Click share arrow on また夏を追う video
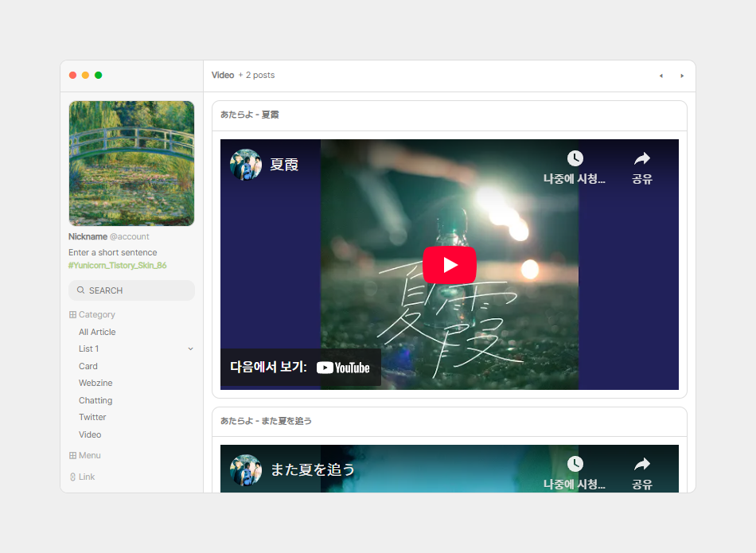Image resolution: width=756 pixels, height=553 pixels. click(x=641, y=464)
